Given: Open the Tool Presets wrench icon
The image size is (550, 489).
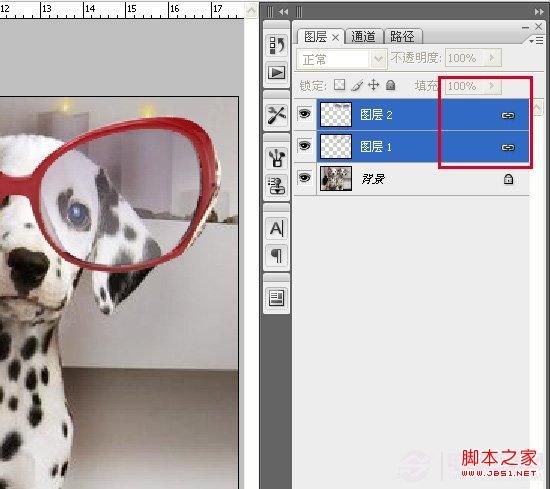Looking at the screenshot, I should [277, 115].
